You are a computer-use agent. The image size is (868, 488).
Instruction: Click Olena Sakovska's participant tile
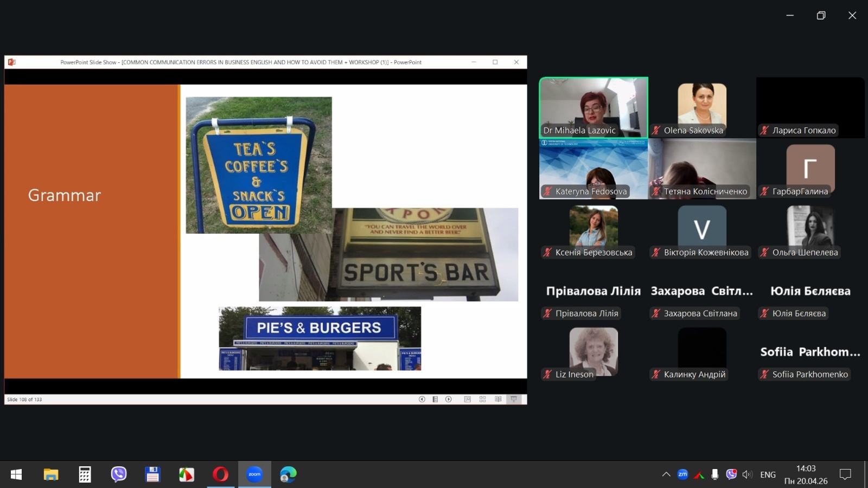(701, 107)
